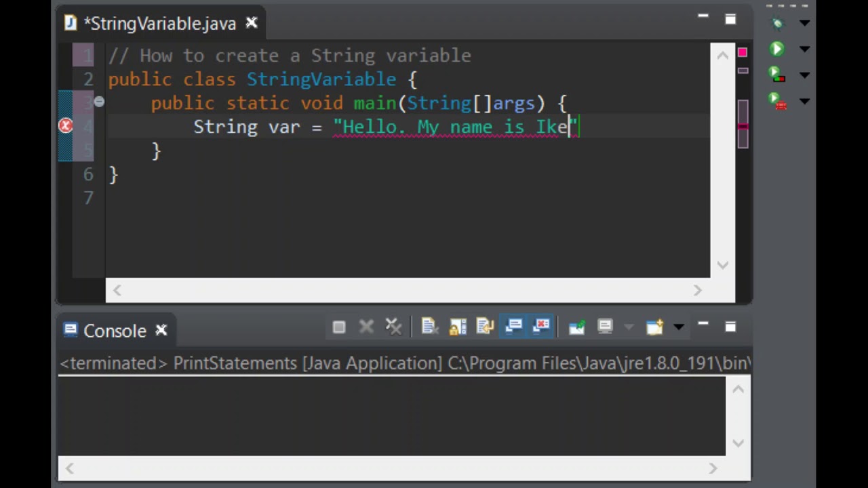The image size is (868, 488).
Task: Pin the Console view
Action: [x=576, y=327]
